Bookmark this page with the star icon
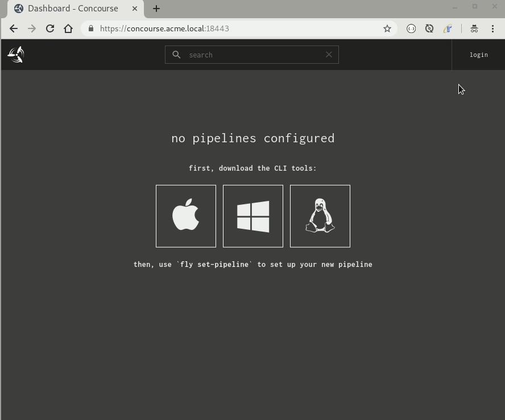Image resolution: width=505 pixels, height=420 pixels. click(387, 28)
